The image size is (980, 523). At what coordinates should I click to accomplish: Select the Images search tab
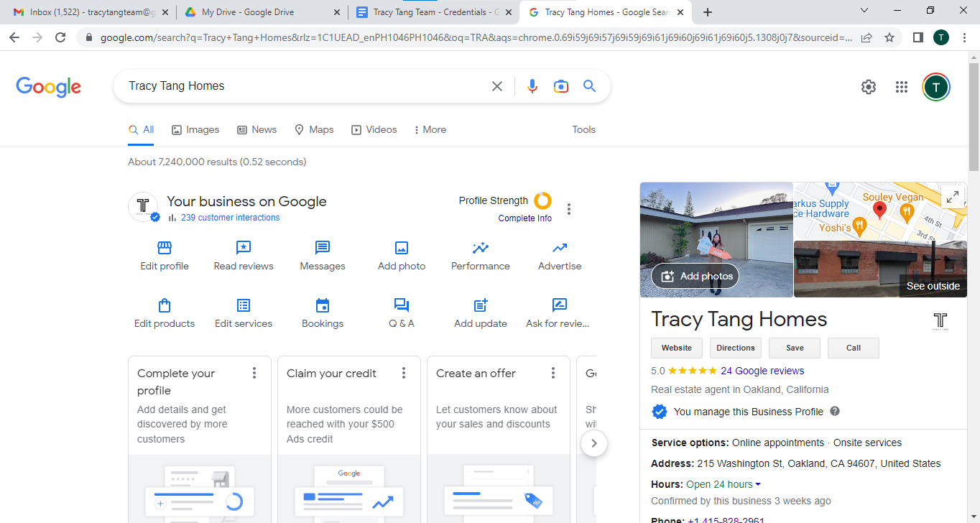click(195, 130)
